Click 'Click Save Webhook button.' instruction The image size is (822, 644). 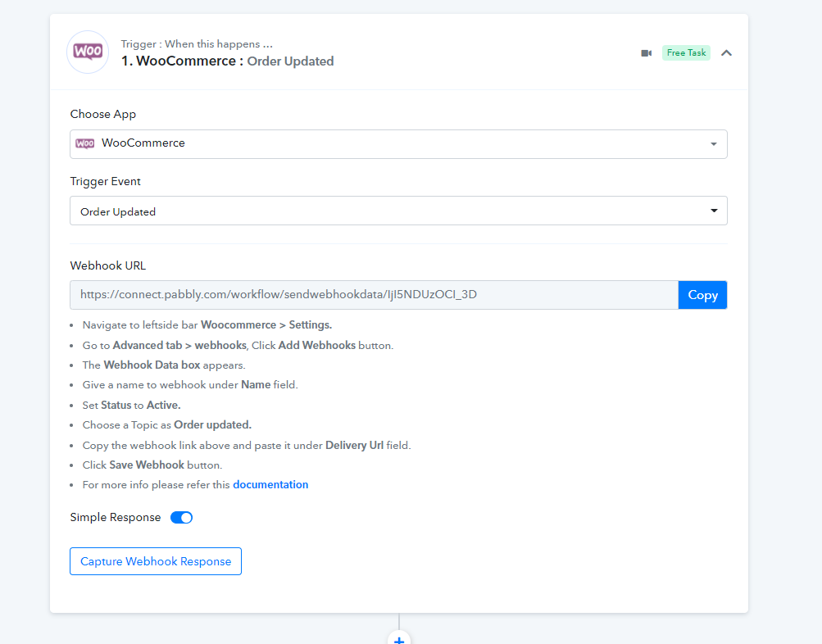coord(152,465)
